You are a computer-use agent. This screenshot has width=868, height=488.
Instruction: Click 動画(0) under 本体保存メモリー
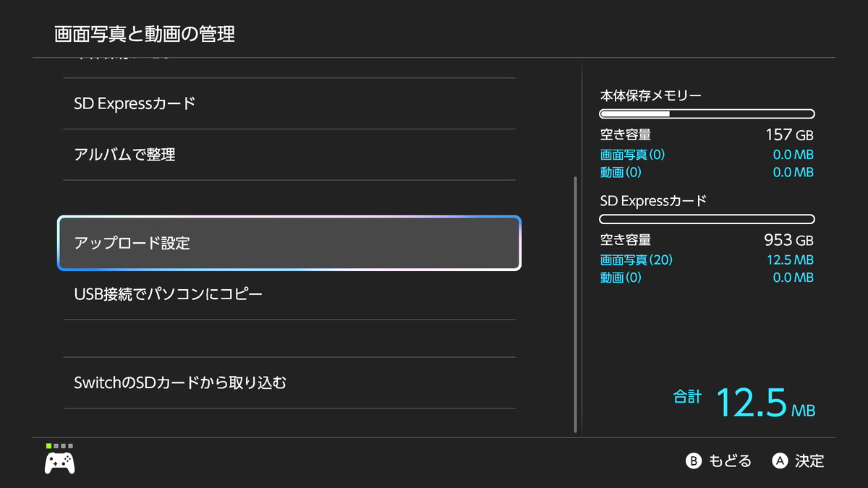621,172
